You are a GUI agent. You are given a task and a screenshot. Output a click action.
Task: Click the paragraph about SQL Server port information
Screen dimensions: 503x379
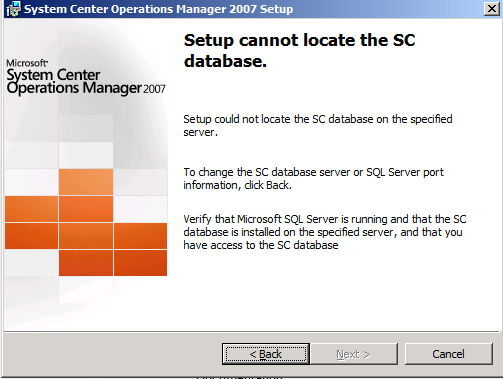coord(313,179)
